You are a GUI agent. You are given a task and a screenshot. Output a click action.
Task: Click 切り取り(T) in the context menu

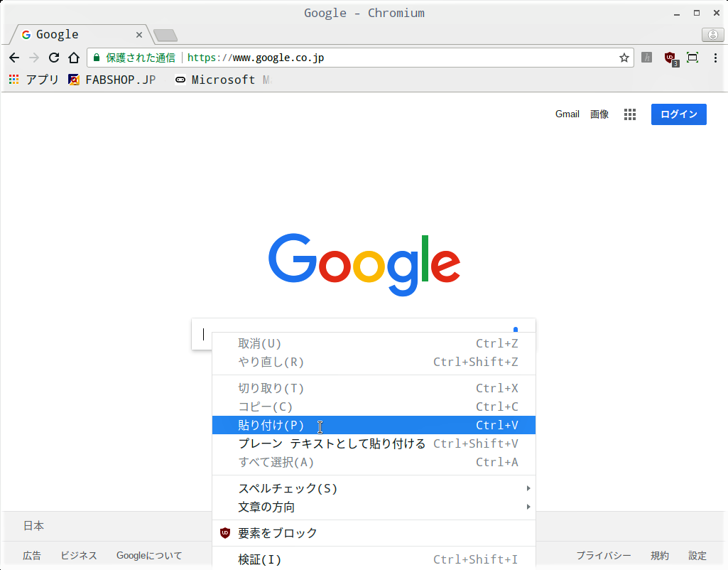point(374,388)
